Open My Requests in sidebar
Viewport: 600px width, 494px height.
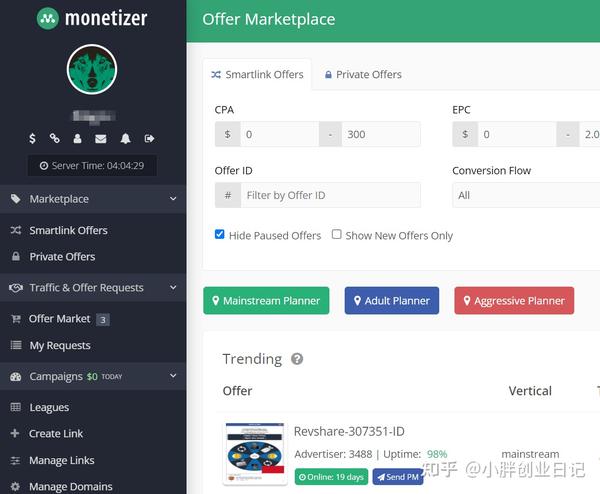tap(60, 346)
